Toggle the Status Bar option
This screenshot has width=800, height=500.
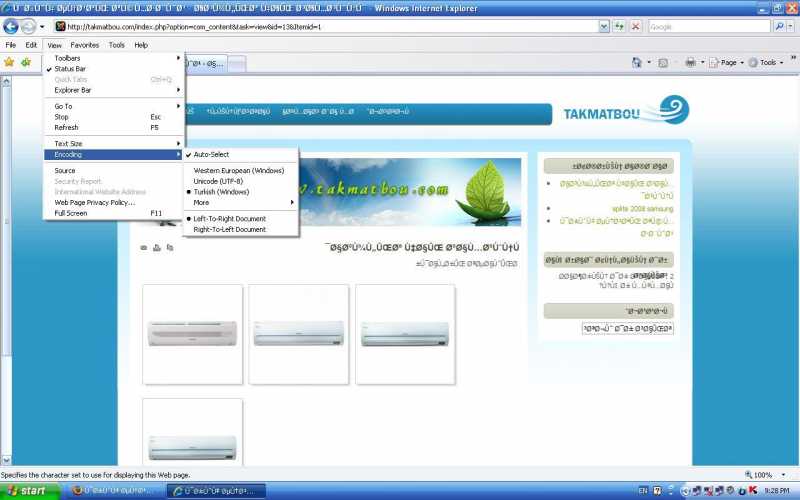click(x=69, y=69)
